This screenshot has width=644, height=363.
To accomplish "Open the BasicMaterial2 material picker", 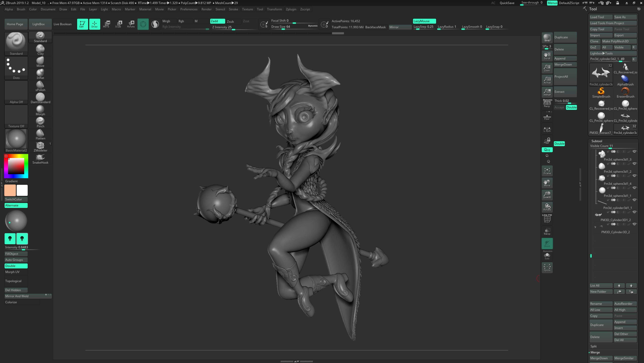I will pos(16,141).
